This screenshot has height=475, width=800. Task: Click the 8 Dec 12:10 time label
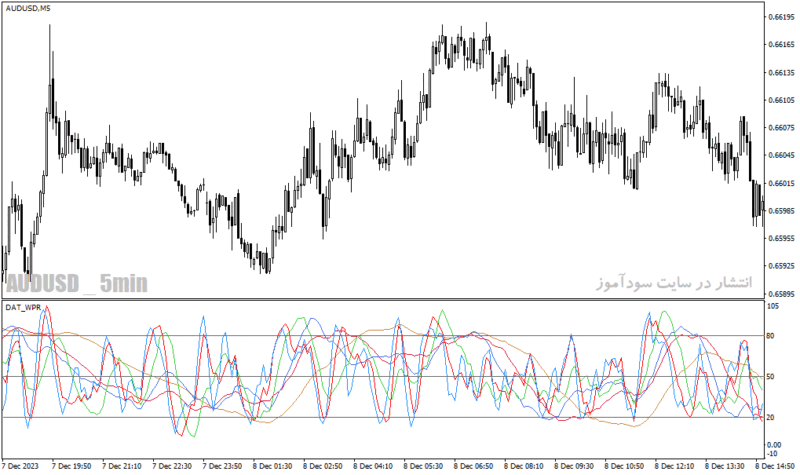pyautogui.click(x=675, y=466)
